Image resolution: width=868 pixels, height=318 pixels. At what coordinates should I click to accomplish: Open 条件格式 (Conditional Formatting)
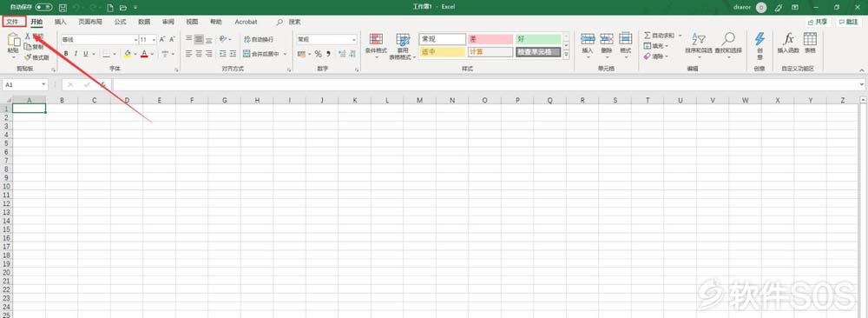376,46
